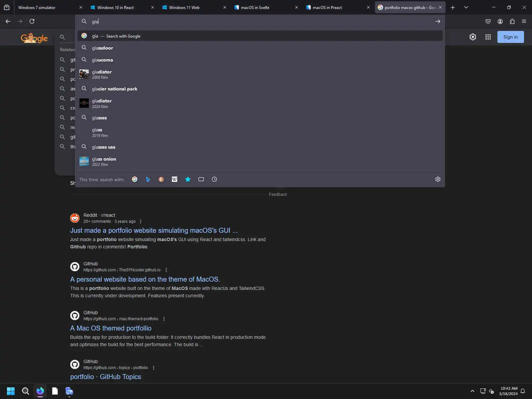Go back to the previous page
The width and height of the screenshot is (532, 399).
pos(8,21)
